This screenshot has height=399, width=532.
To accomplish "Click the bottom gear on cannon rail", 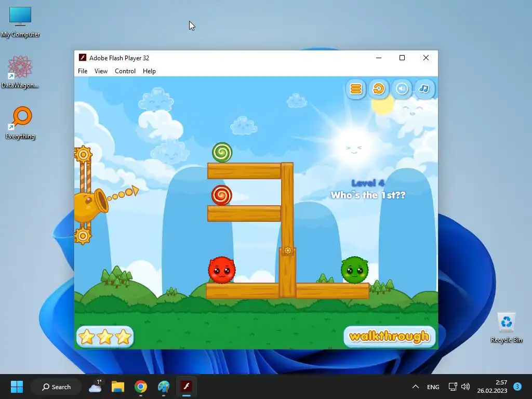I will tap(83, 235).
